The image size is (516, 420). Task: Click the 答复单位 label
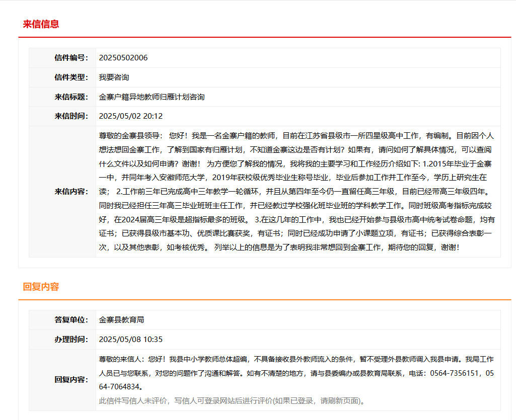point(71,320)
